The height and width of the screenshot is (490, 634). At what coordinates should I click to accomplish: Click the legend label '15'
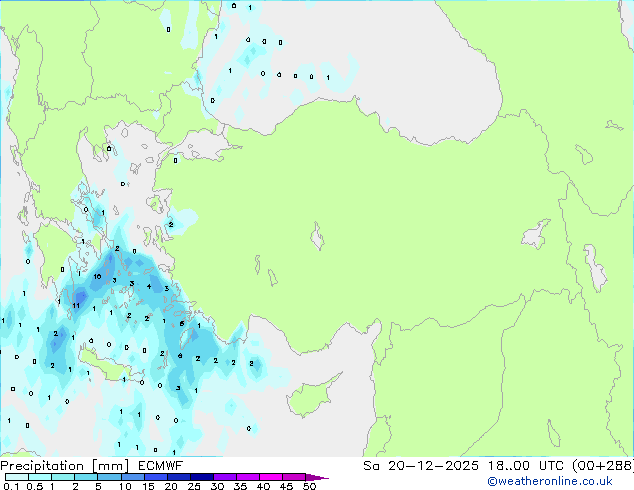click(148, 486)
